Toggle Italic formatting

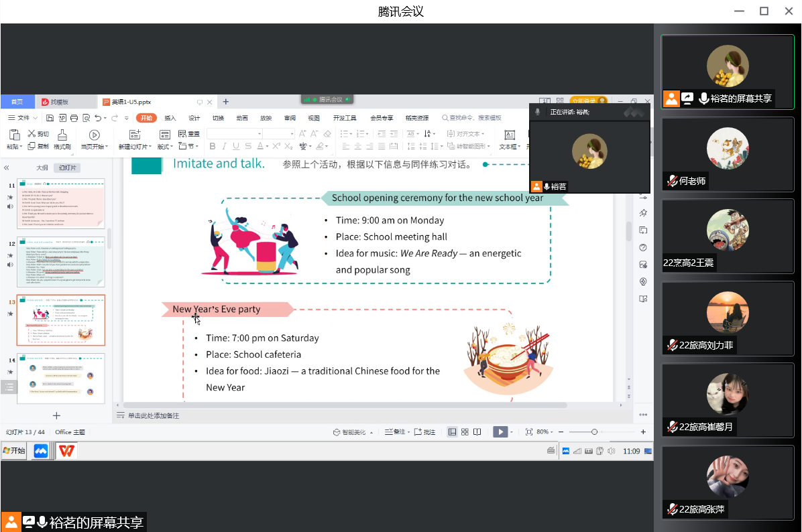224,146
